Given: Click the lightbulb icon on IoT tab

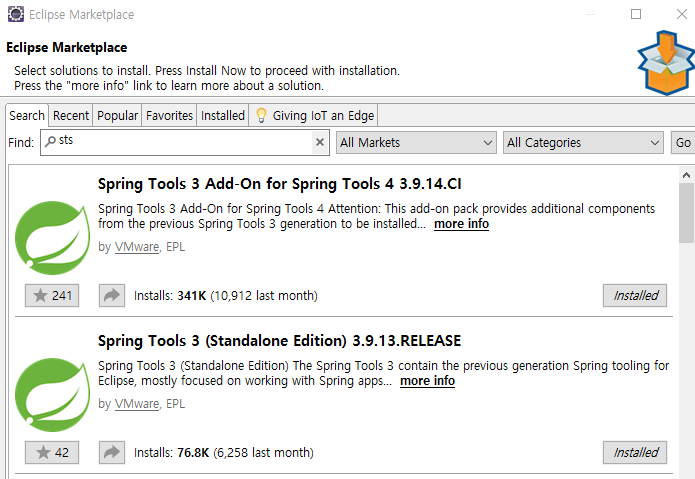Looking at the screenshot, I should [x=262, y=115].
